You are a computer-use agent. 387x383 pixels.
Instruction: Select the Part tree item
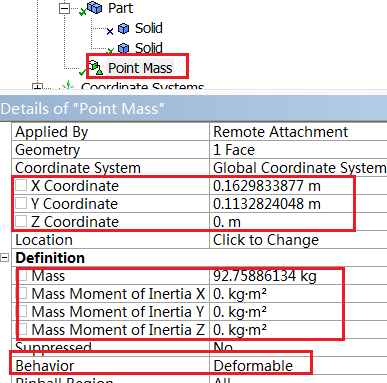coord(120,8)
